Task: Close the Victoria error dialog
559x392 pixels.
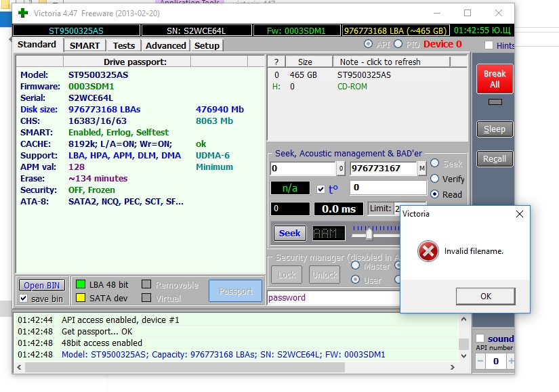Action: [520, 214]
